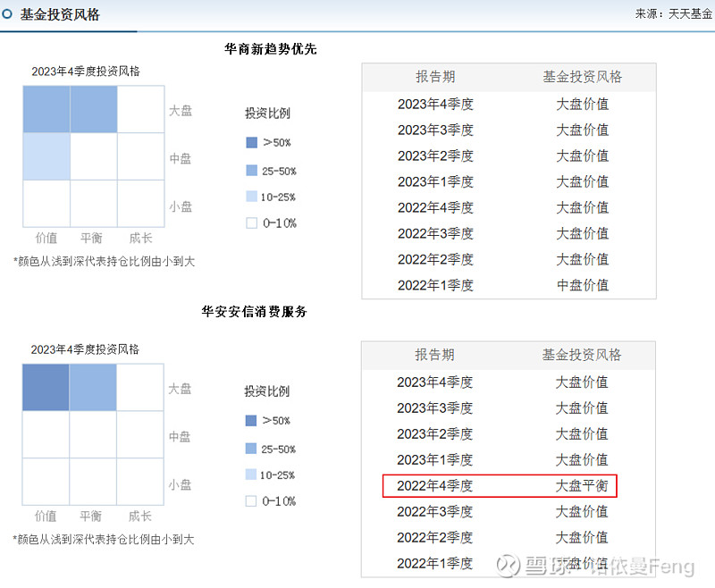The height and width of the screenshot is (588, 715).
Task: Click the 基金投资风格 header in the 华安 table
Action: click(x=582, y=355)
